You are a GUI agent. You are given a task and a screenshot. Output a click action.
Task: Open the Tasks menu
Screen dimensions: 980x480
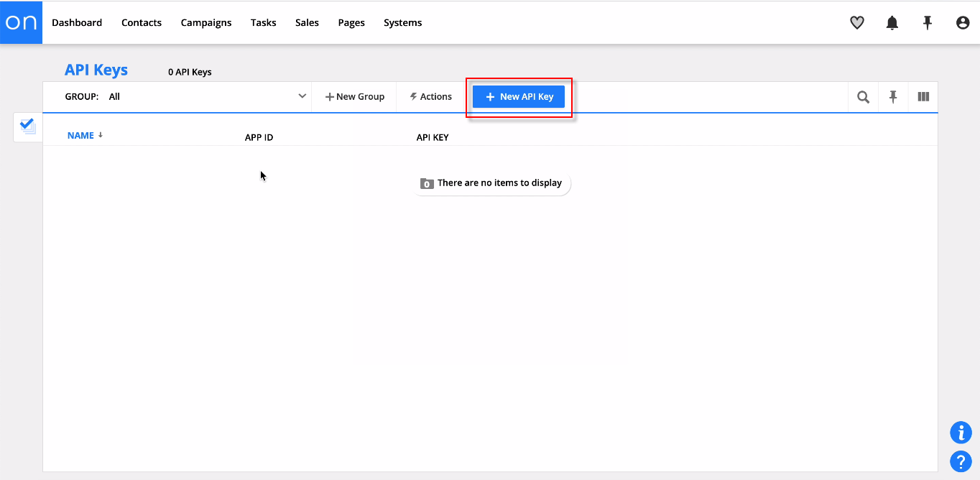(264, 23)
